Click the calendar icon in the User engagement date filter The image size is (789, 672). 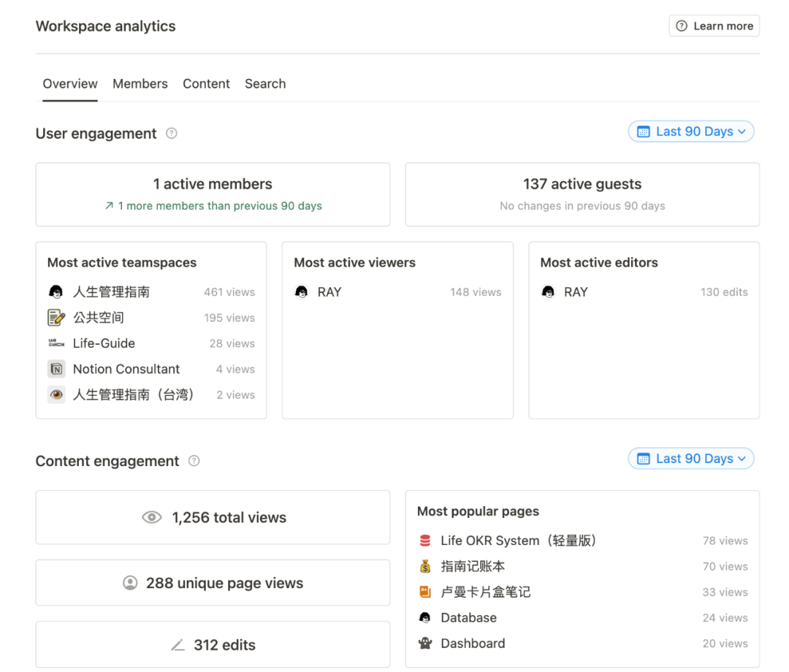pyautogui.click(x=643, y=131)
